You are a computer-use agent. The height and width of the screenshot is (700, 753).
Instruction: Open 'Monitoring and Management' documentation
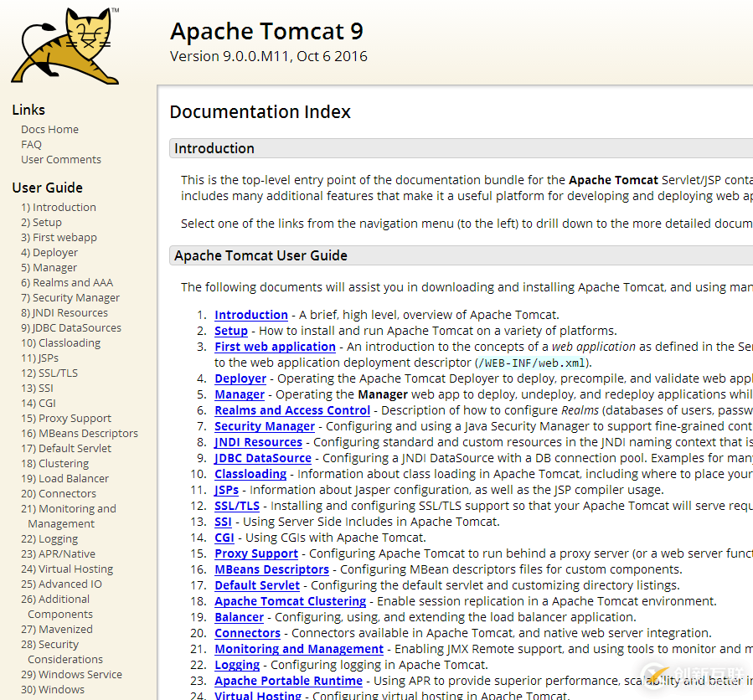point(299,649)
